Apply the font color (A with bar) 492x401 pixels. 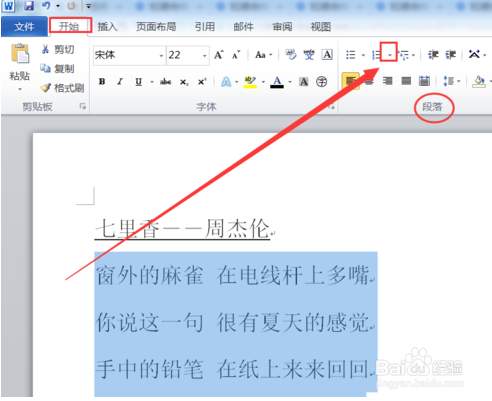(277, 82)
